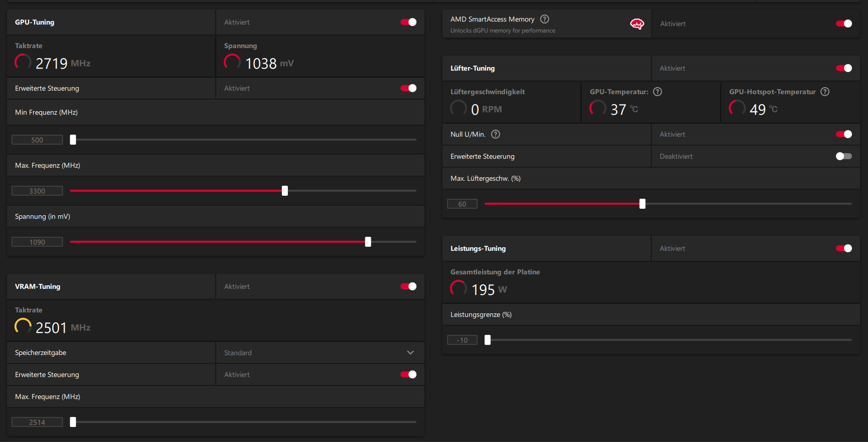Click hotspot temperature 49 °C gauge
This screenshot has width=868, height=442.
click(x=737, y=108)
